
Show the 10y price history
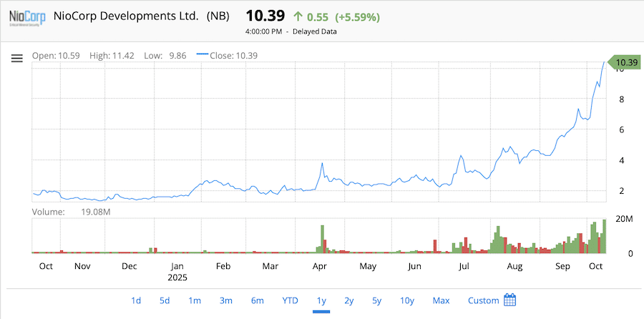click(x=406, y=300)
